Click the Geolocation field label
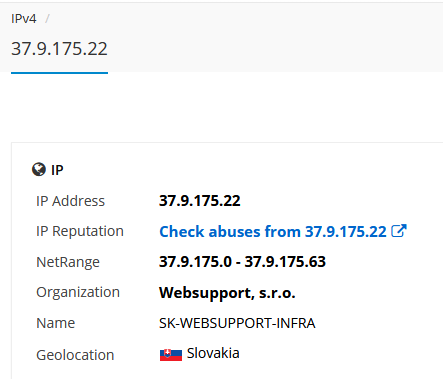 [75, 355]
